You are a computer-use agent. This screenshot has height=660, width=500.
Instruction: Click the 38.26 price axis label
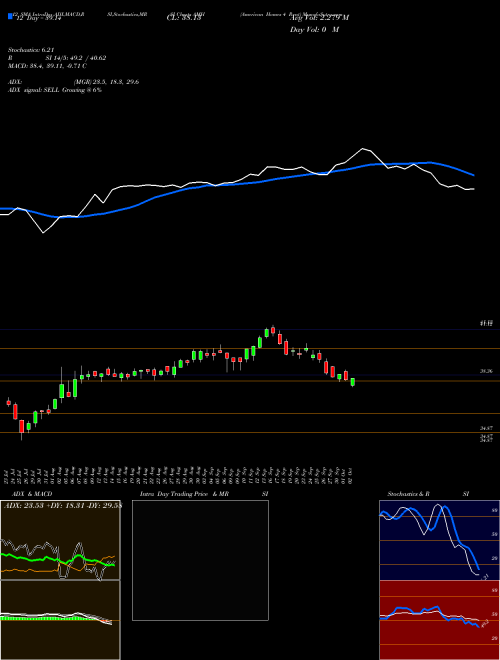click(486, 371)
